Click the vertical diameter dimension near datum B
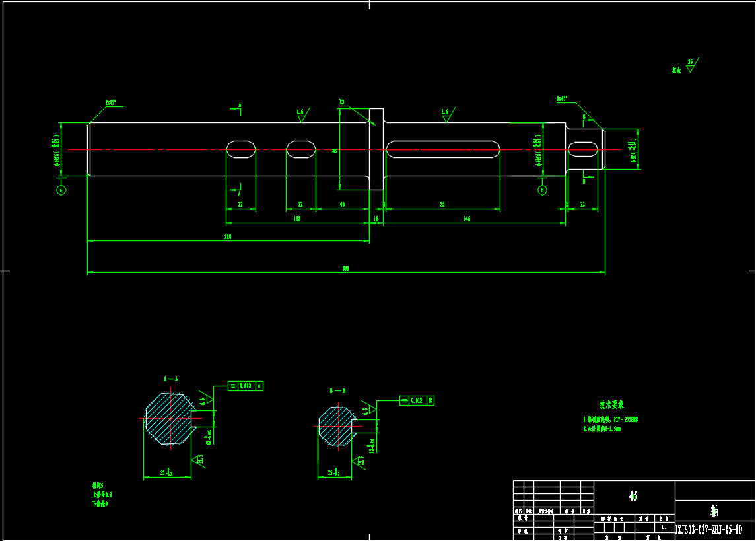Image resolution: width=756 pixels, height=541 pixels. pos(537,151)
